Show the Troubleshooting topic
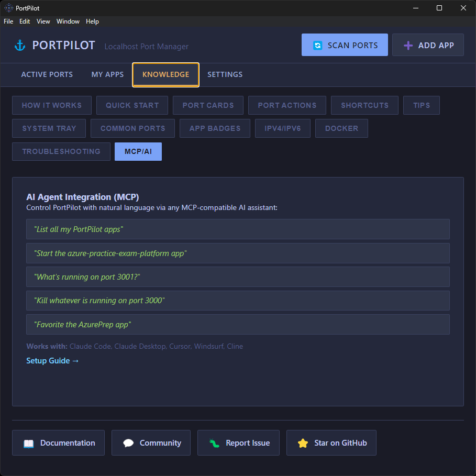Viewport: 476px width, 476px height. (x=61, y=151)
